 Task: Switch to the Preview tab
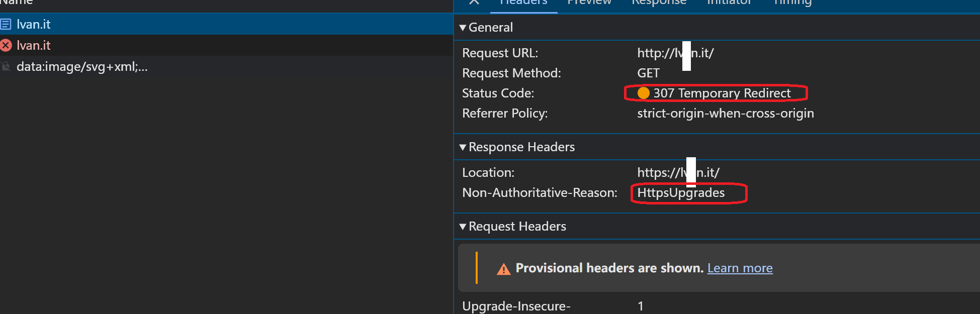tap(589, 3)
